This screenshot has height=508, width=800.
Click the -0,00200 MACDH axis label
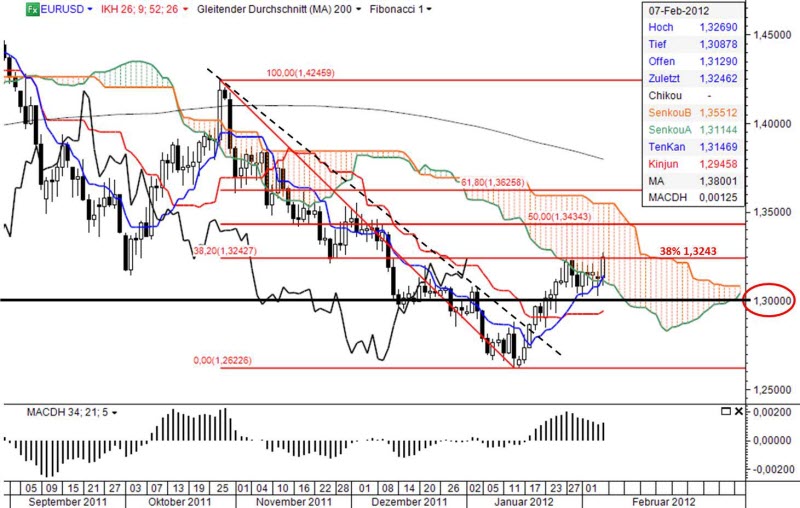(x=773, y=470)
